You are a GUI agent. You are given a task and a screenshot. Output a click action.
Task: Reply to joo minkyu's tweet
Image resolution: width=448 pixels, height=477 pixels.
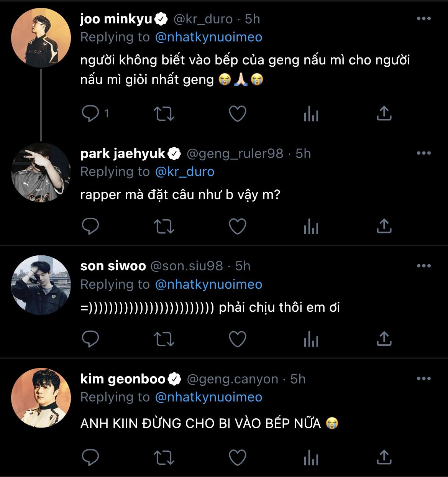(x=90, y=113)
